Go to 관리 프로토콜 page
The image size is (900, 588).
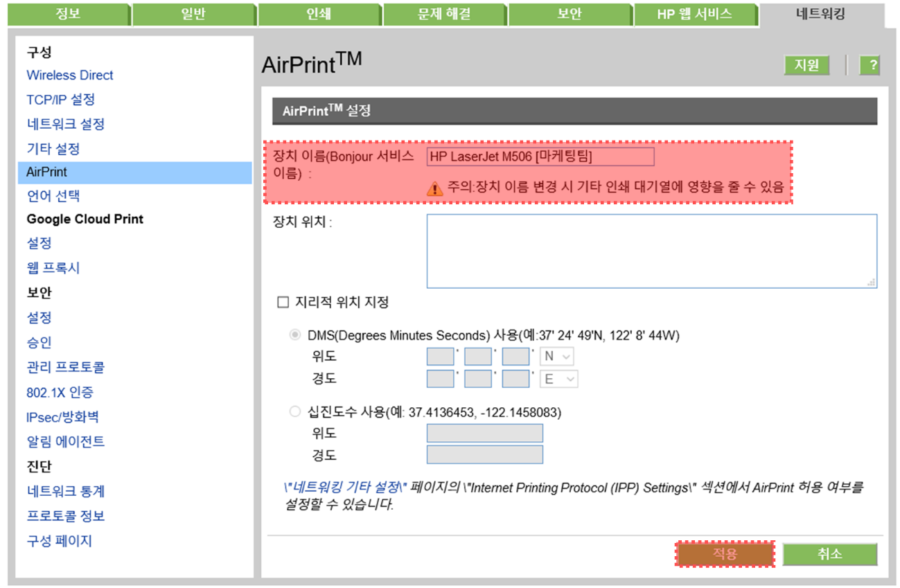[x=66, y=367]
